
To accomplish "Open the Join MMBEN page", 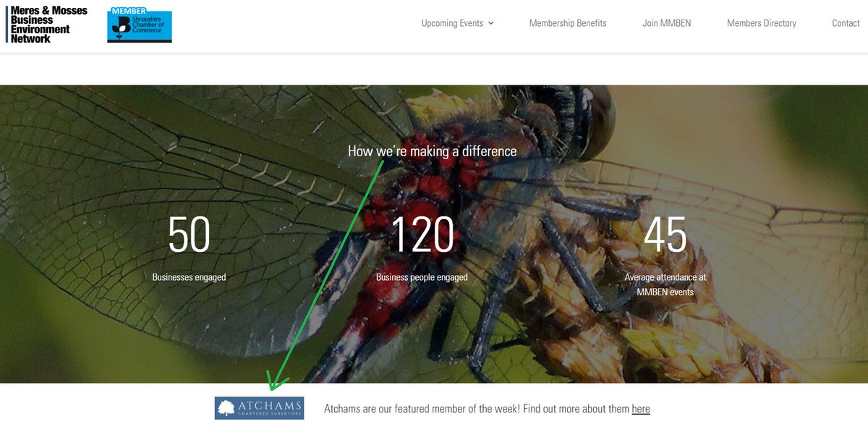I will (667, 23).
